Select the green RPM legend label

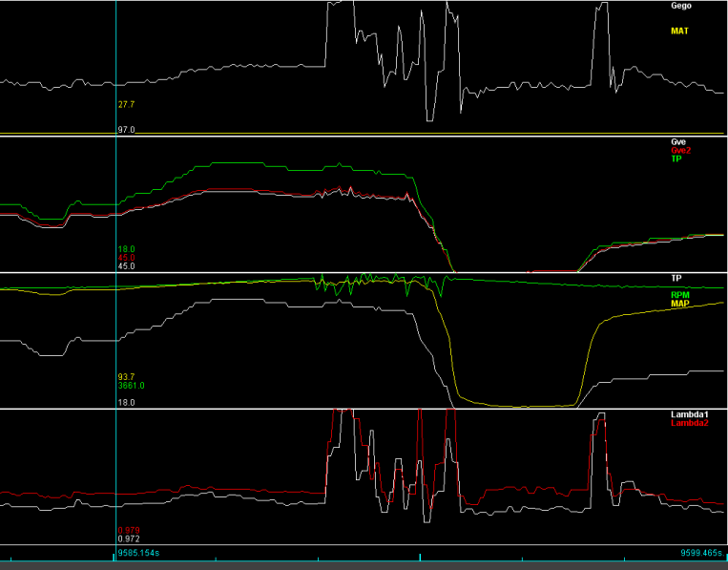[x=680, y=295]
